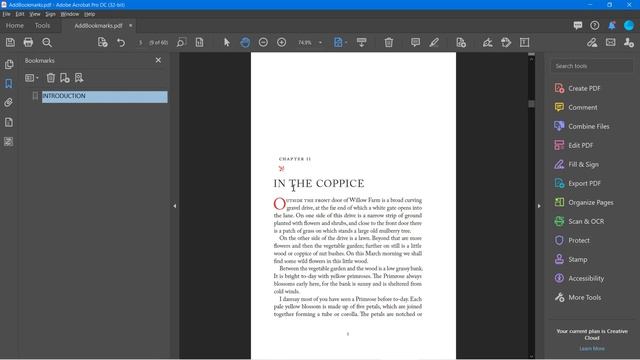Click the Share with others icon
This screenshot has width=640, height=360.
629,42
